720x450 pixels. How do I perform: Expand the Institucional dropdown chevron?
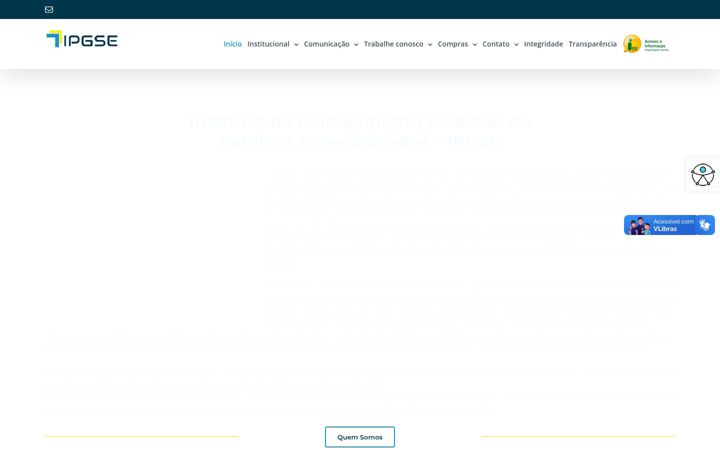point(296,45)
